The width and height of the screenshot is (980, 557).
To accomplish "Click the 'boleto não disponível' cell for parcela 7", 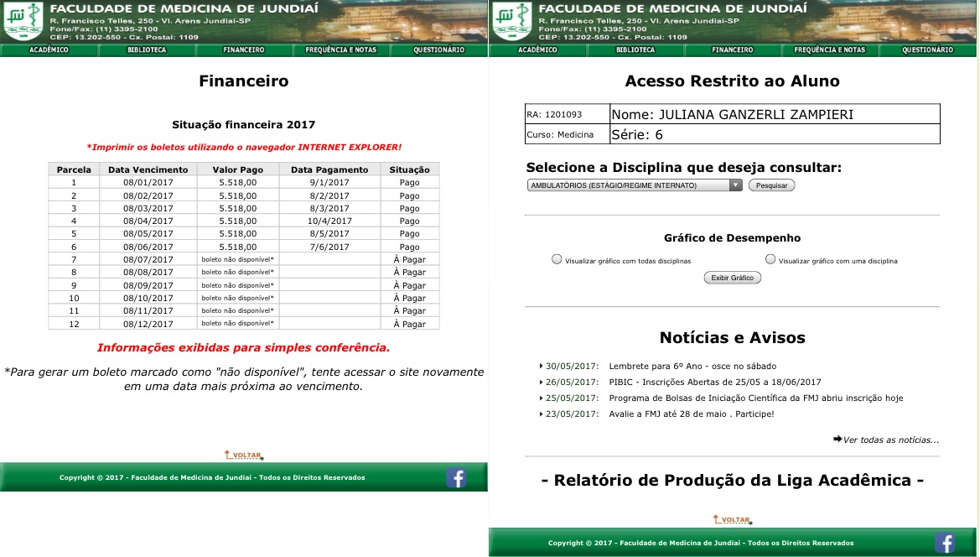I will pyautogui.click(x=238, y=259).
